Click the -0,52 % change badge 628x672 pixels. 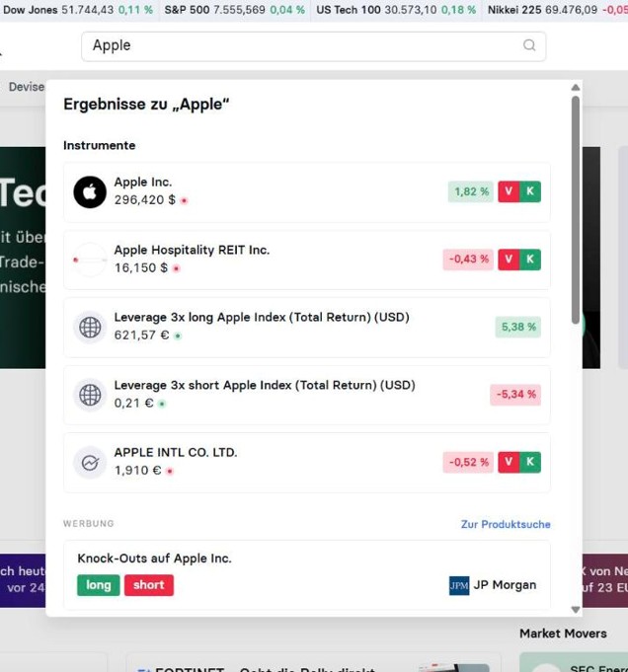click(468, 462)
